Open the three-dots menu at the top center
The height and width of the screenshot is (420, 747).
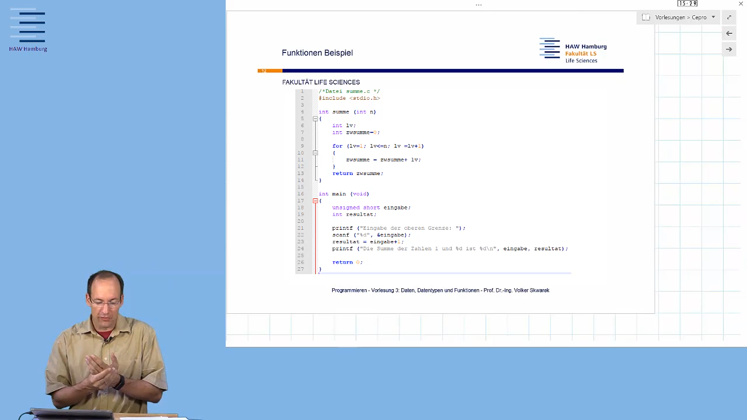478,5
